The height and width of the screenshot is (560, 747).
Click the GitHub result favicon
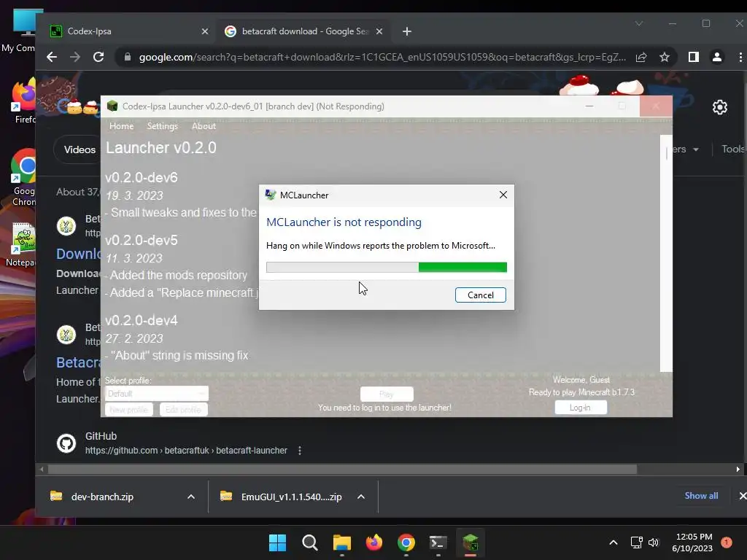(x=66, y=443)
